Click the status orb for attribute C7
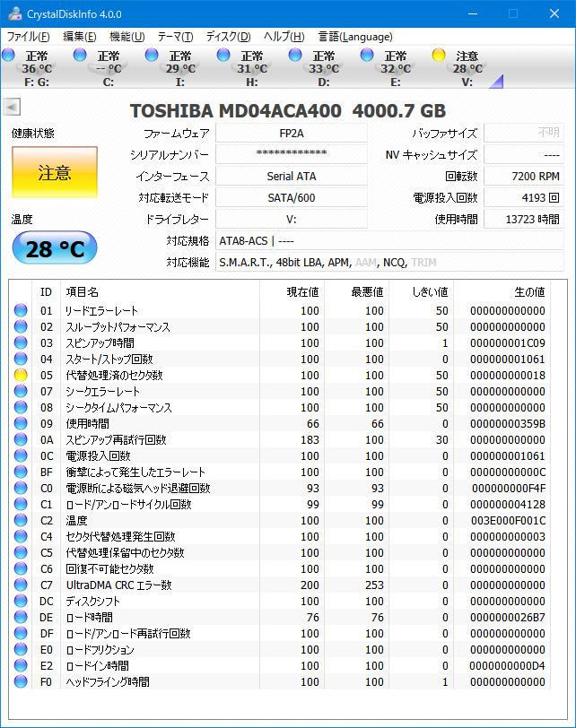The width and height of the screenshot is (576, 728). tap(21, 585)
